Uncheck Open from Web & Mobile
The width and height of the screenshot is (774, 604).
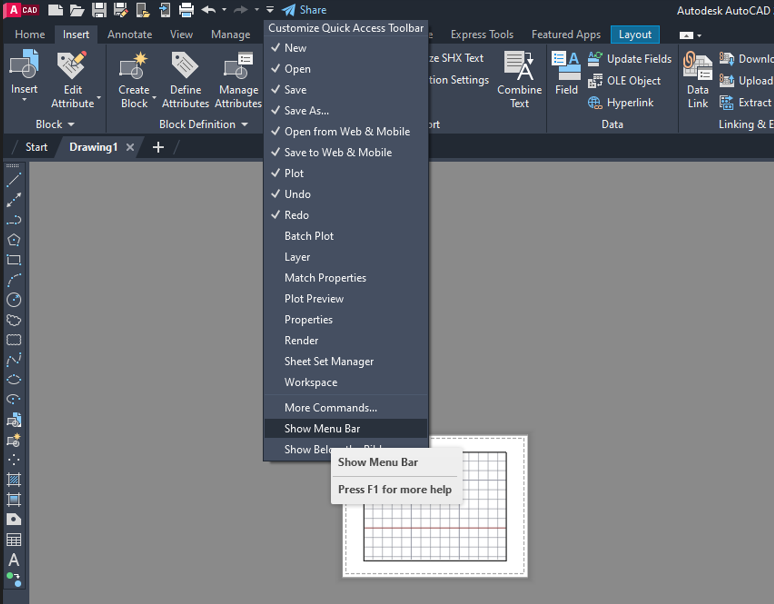click(346, 131)
